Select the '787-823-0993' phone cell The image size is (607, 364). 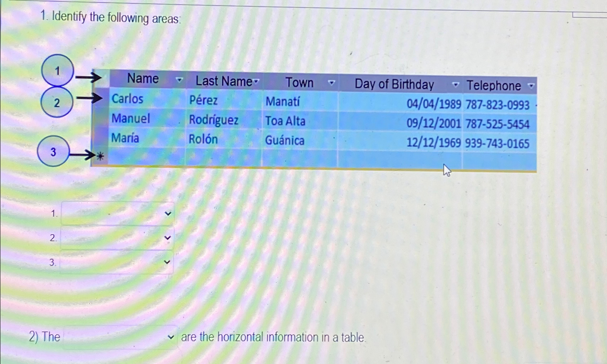(499, 105)
